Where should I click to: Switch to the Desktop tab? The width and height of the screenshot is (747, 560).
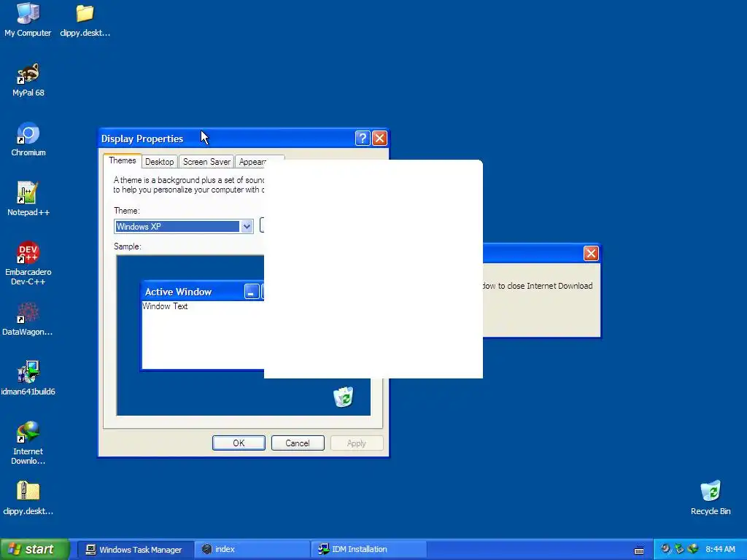click(x=159, y=162)
